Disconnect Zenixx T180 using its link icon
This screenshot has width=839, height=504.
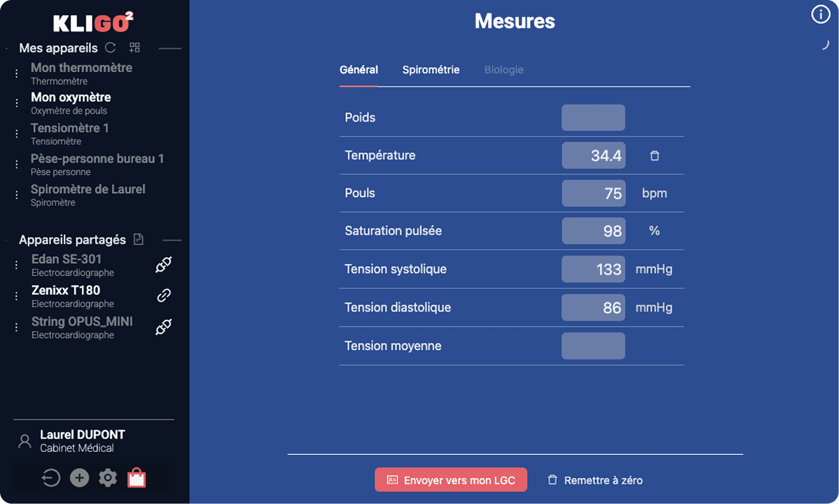point(164,295)
